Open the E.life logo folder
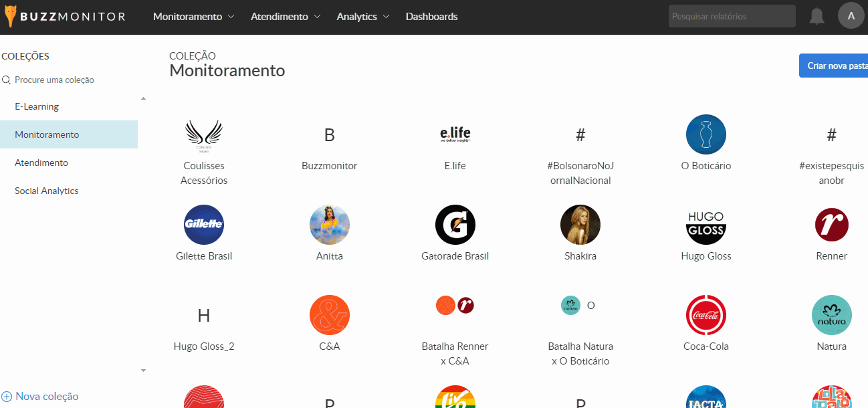The height and width of the screenshot is (408, 868). (x=455, y=134)
